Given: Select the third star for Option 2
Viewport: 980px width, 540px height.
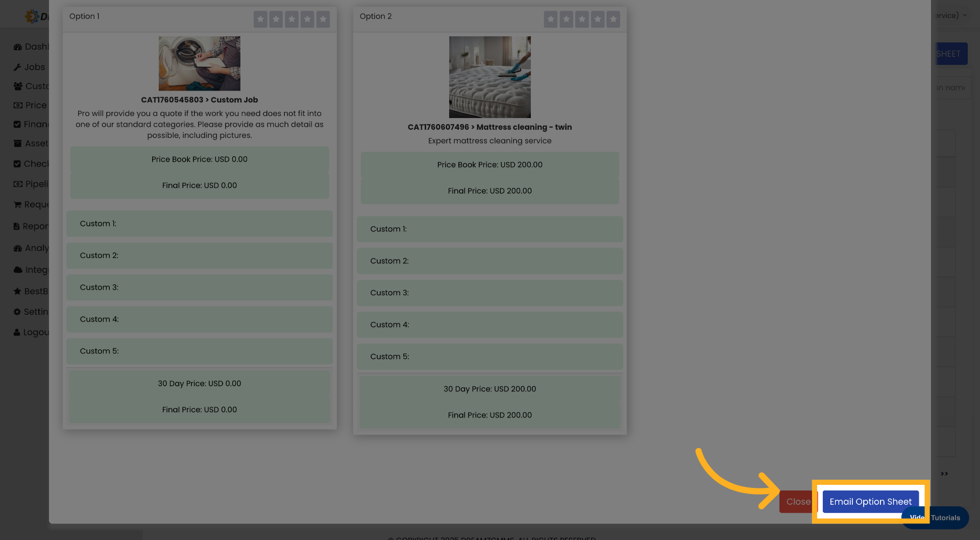Looking at the screenshot, I should point(581,19).
